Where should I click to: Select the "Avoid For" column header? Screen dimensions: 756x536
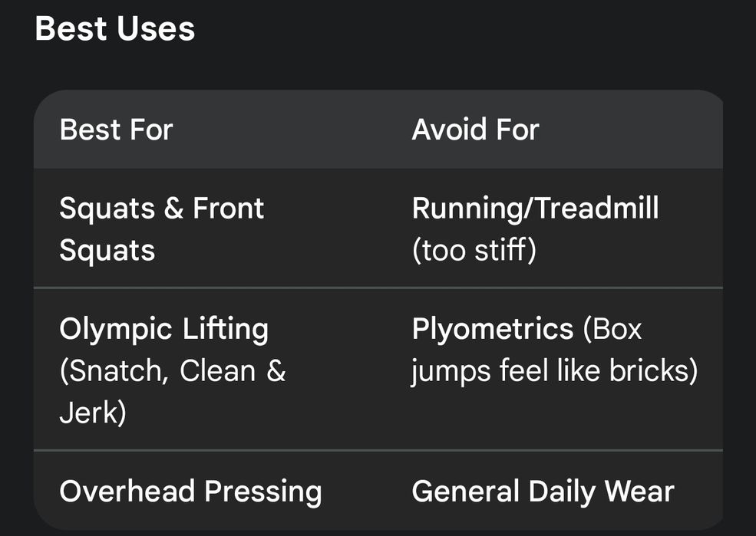(475, 130)
